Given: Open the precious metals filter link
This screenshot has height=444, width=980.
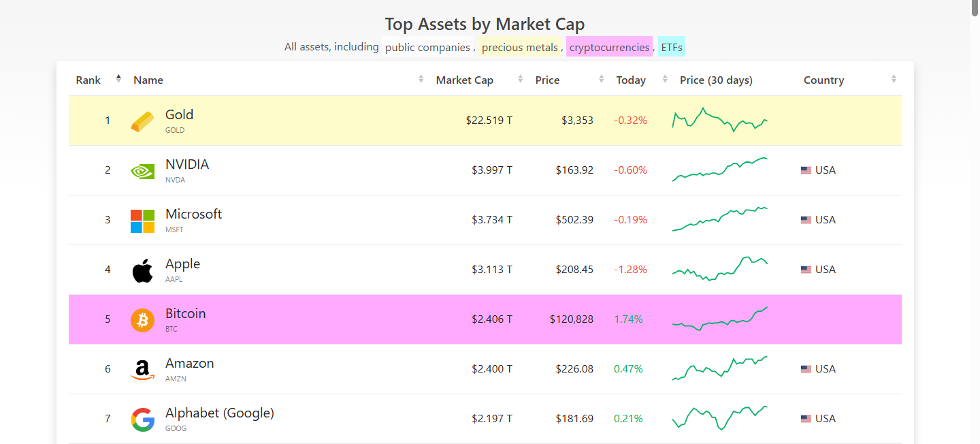Looking at the screenshot, I should [520, 47].
